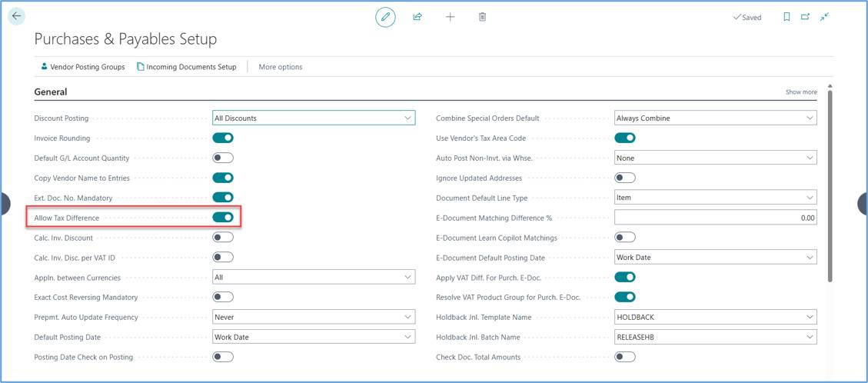This screenshot has height=383, width=868.
Task: Click the Saved status indicator
Action: pos(747,17)
